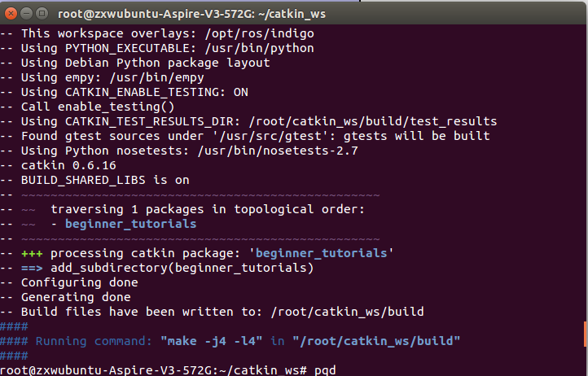Click the green +++ processing marker

click(32, 254)
